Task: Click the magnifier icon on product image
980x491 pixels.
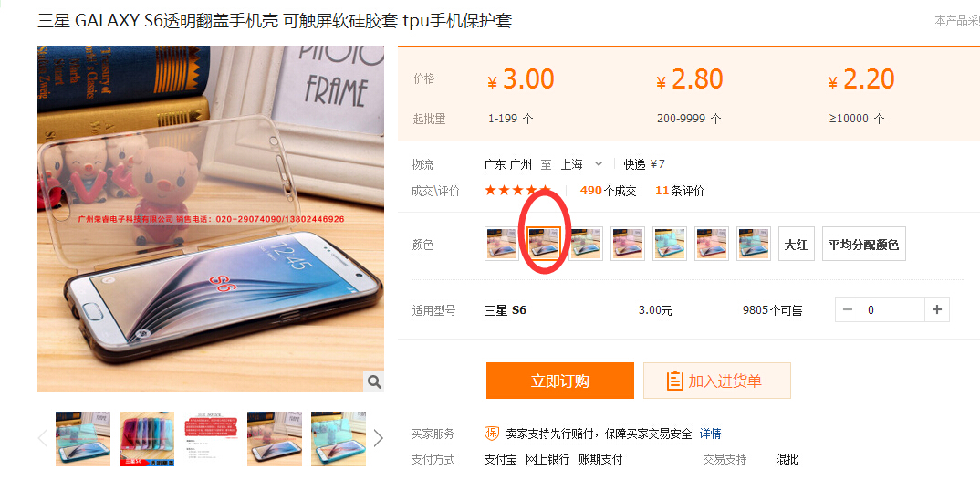Action: [374, 381]
